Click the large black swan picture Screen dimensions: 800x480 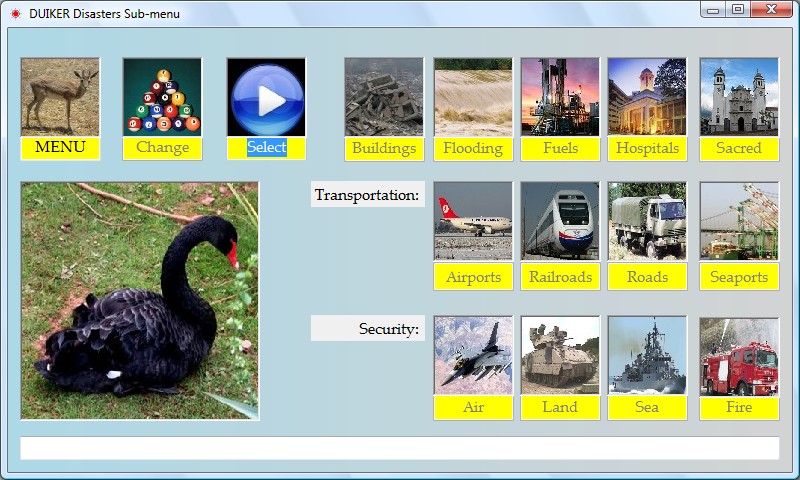point(140,301)
